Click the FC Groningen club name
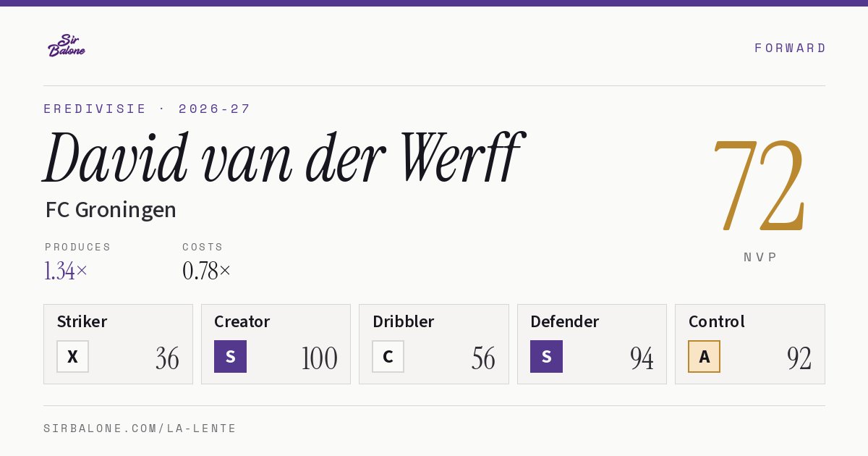The image size is (868, 456). point(111,210)
